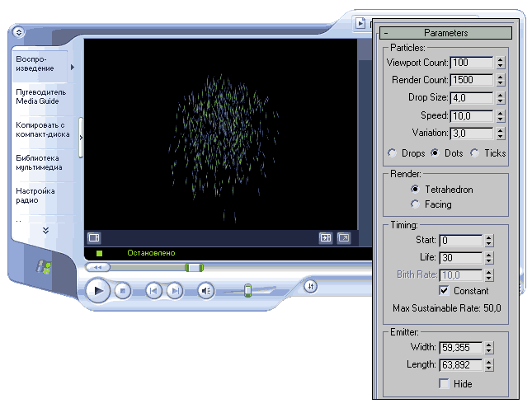Image resolution: width=532 pixels, height=408 pixels.
Task: Click the Render Count input field
Action: pyautogui.click(x=471, y=80)
